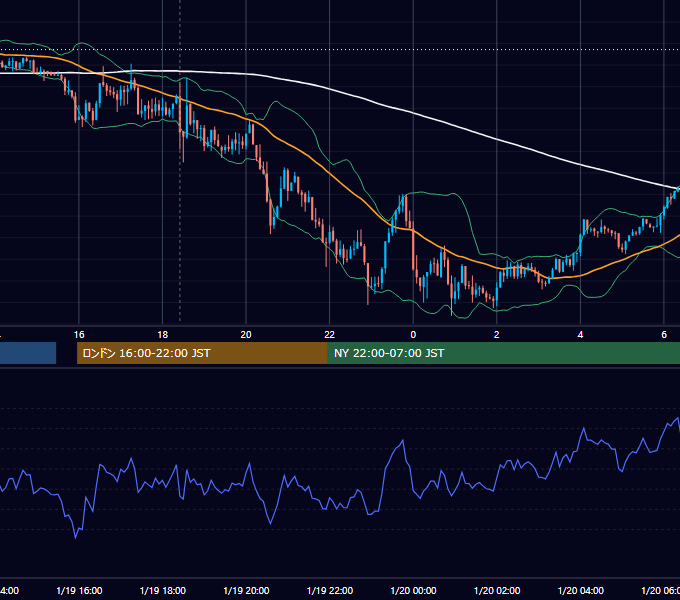The width and height of the screenshot is (680, 600).
Task: Click the 16 hour axis label
Action: (x=79, y=335)
